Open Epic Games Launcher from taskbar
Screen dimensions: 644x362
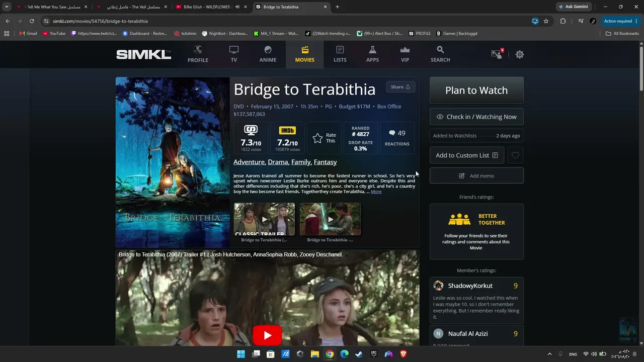(374, 354)
